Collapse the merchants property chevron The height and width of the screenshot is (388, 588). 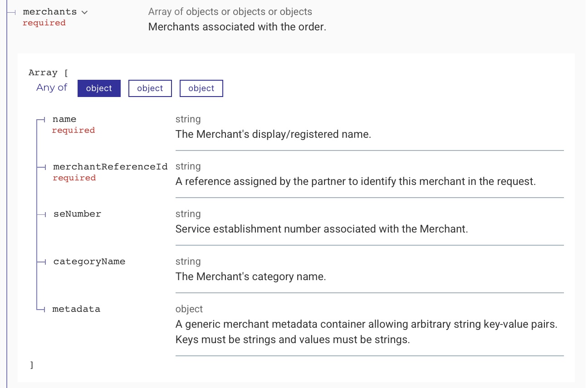click(84, 13)
